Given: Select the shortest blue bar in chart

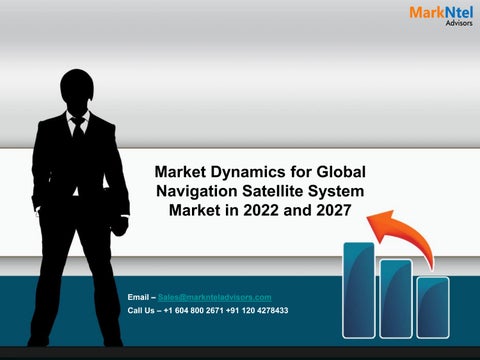Looking at the screenshot, I should pos(433,307).
